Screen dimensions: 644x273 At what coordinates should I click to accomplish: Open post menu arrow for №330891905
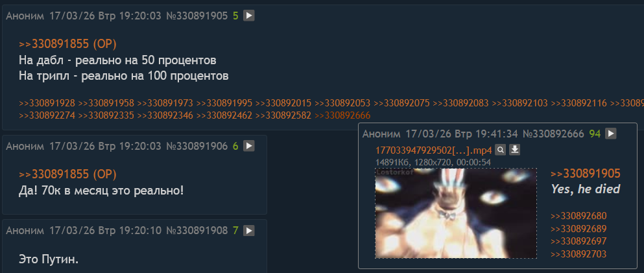click(x=249, y=16)
